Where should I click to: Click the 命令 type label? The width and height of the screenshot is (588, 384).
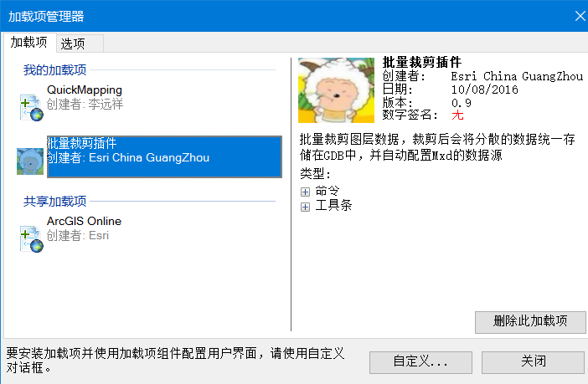tap(327, 191)
